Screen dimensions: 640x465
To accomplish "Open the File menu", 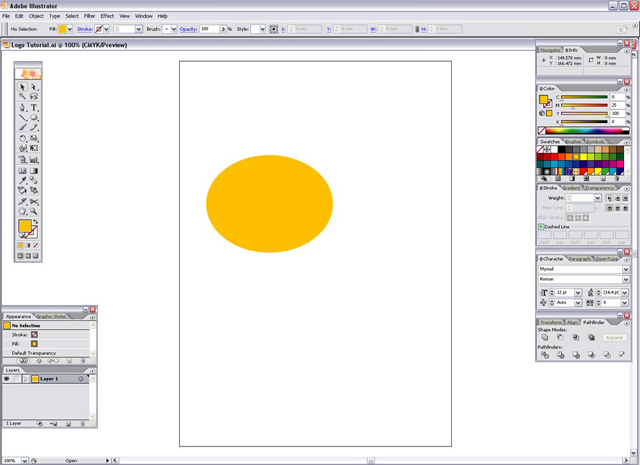I will [x=6, y=16].
